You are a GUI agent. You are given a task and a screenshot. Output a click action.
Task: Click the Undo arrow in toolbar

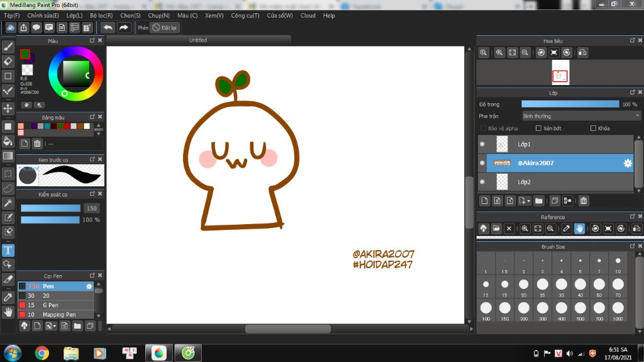coord(108,28)
